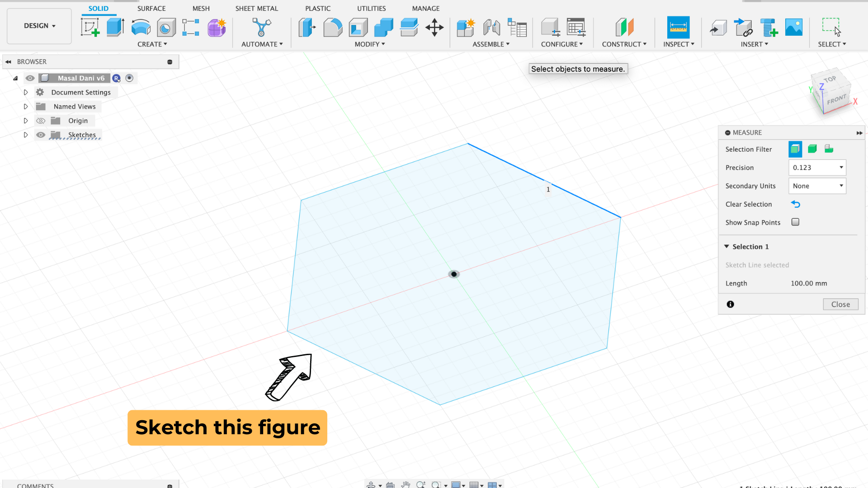Open the Bill of Materials icon
The height and width of the screenshot is (488, 868).
pyautogui.click(x=517, y=28)
